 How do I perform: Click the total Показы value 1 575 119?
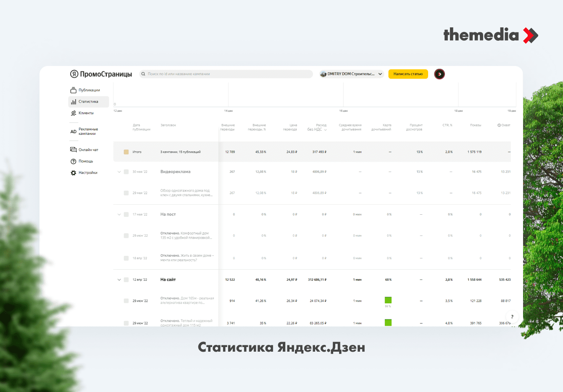tap(474, 152)
